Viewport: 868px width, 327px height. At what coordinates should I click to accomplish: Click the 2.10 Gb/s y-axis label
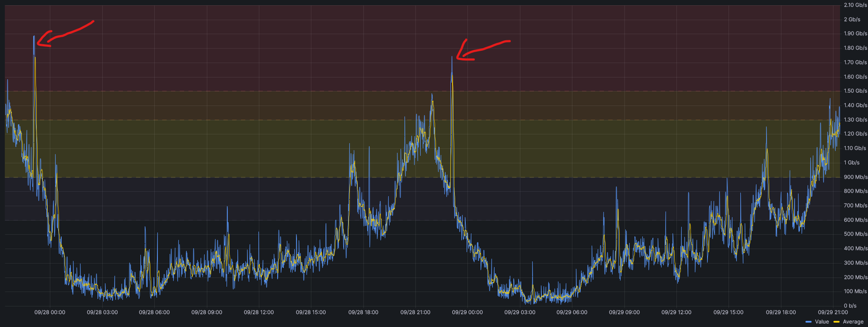tap(855, 5)
